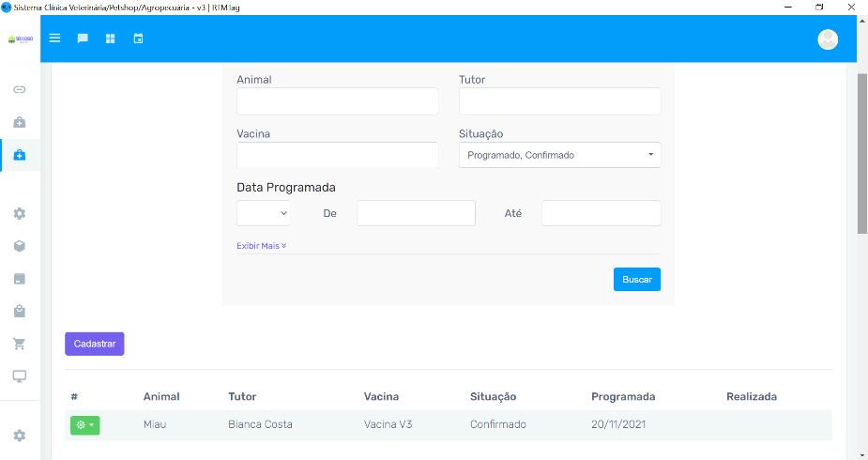Open the shopping bag sidebar icon
Viewport: 868px width, 460px height.
19,311
